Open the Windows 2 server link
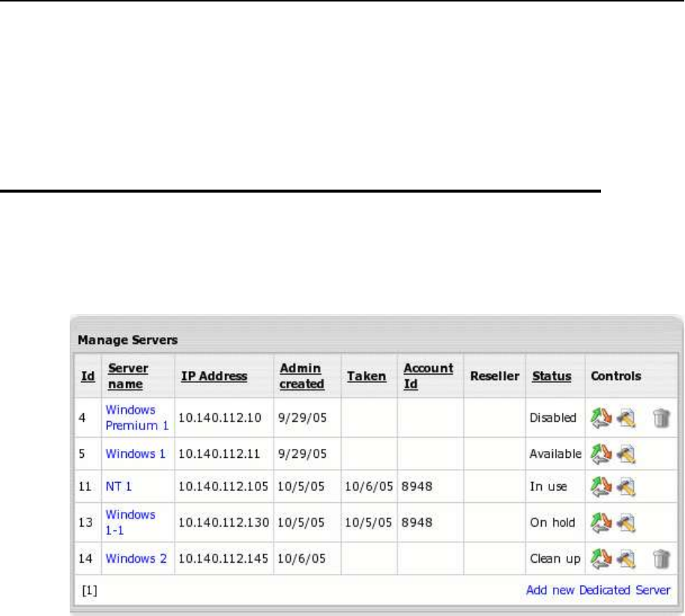The height and width of the screenshot is (616, 685). coord(136,559)
